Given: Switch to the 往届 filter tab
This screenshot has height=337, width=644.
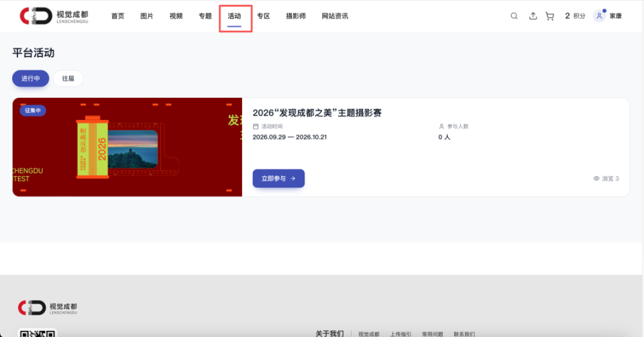Looking at the screenshot, I should [68, 78].
